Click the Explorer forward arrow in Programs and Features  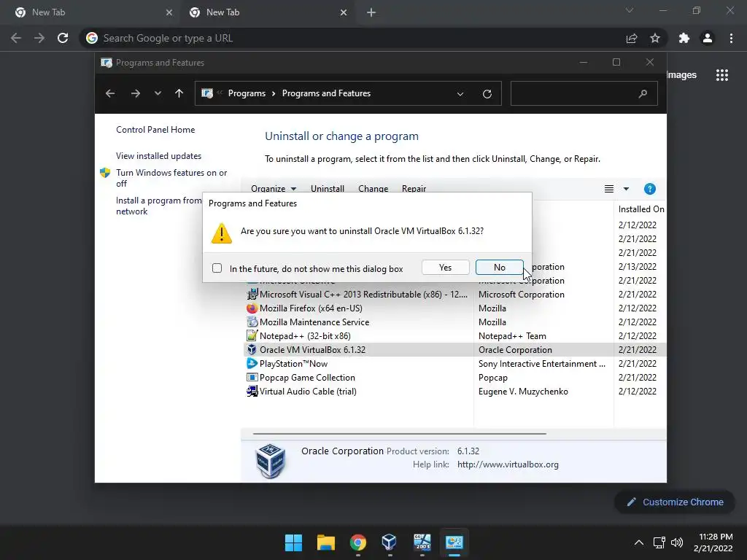(x=135, y=93)
